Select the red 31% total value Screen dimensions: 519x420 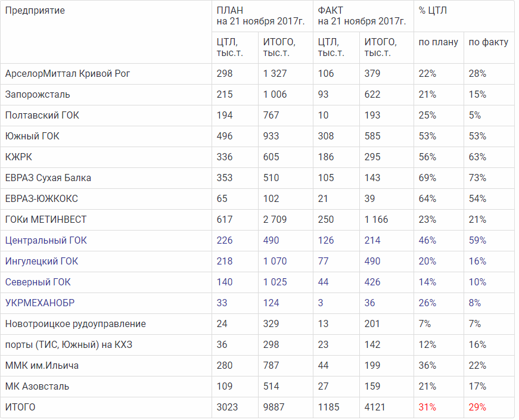click(427, 407)
